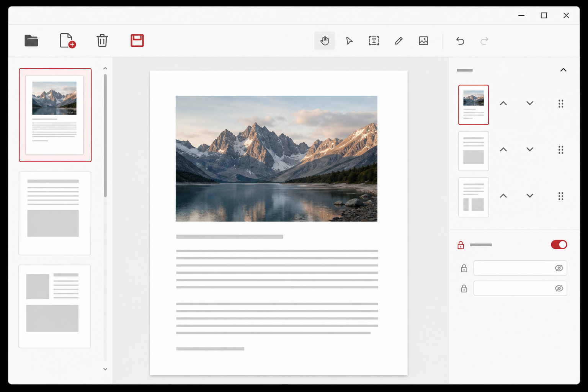Viewport: 588px width, 392px height.
Task: Select the mountain page thumbnail in left page list
Action: tap(55, 115)
